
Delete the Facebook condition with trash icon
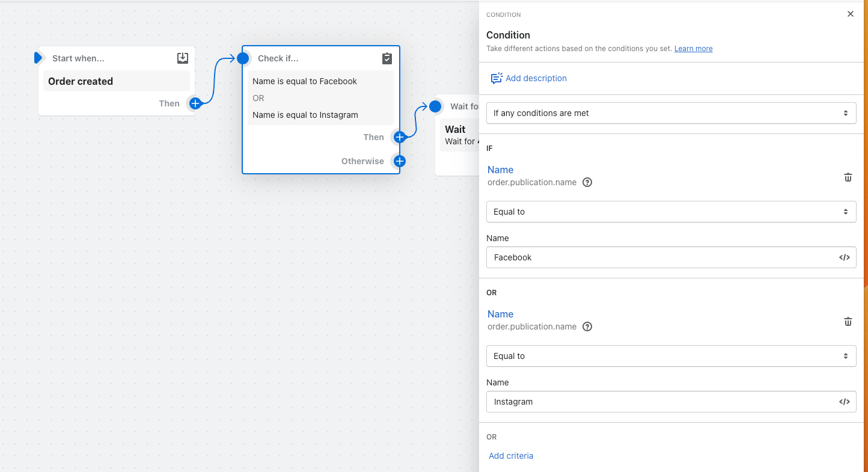point(848,177)
